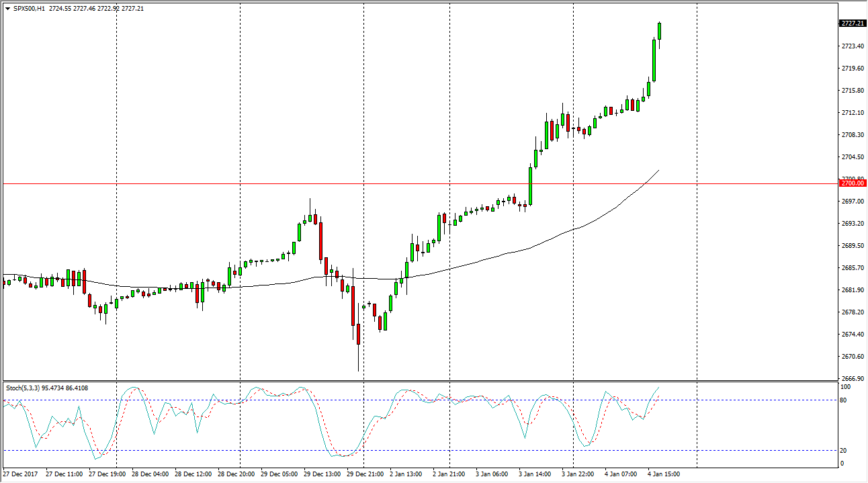The image size is (868, 483).
Task: Click the 4 Jan 15:00 time label
Action: click(x=664, y=474)
